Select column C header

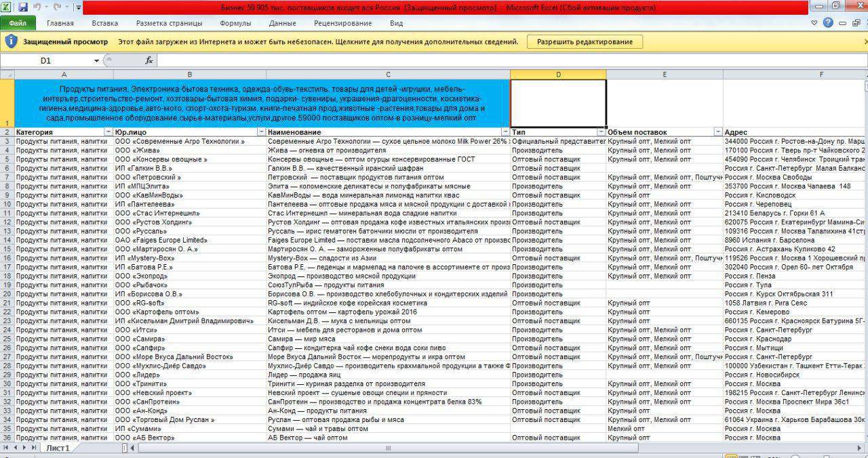click(x=389, y=75)
